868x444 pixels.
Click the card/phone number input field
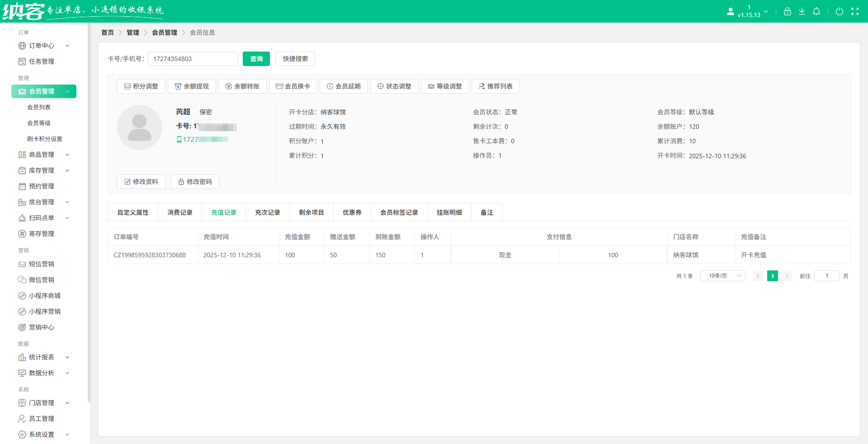click(193, 59)
